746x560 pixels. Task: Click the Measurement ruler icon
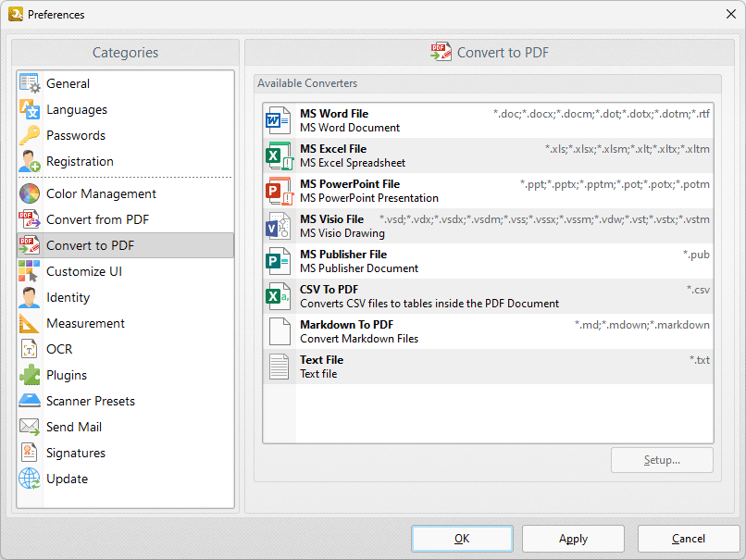click(x=30, y=323)
